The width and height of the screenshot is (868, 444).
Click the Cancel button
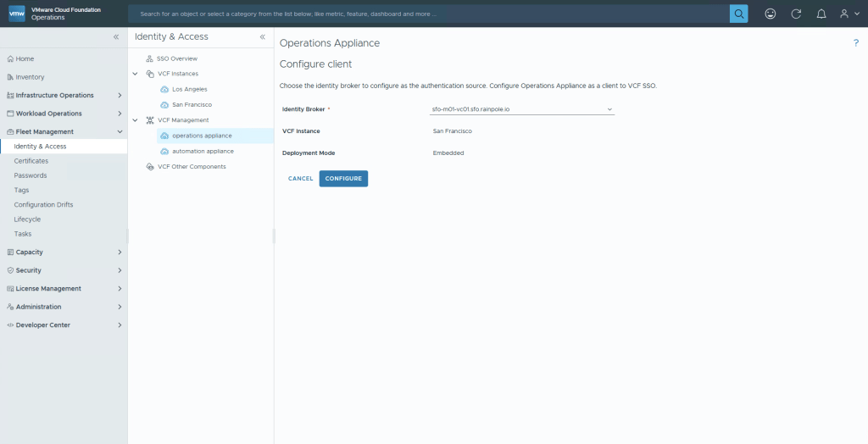click(x=300, y=179)
